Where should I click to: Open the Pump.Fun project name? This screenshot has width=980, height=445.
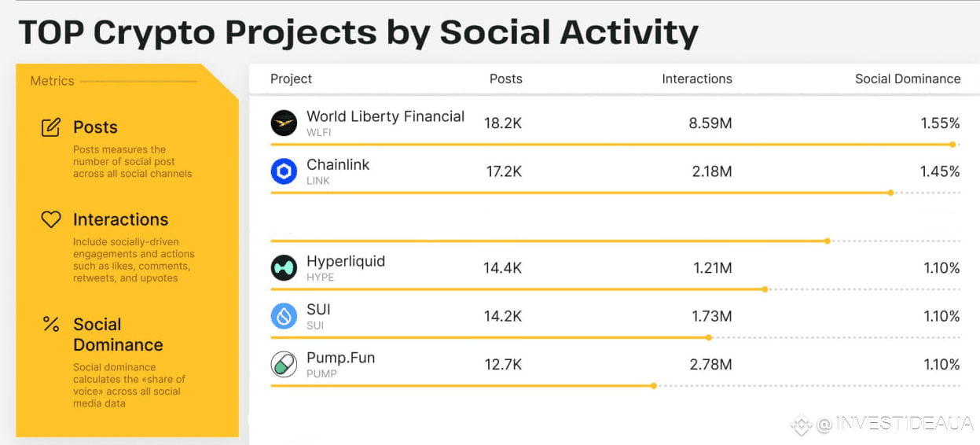(340, 358)
